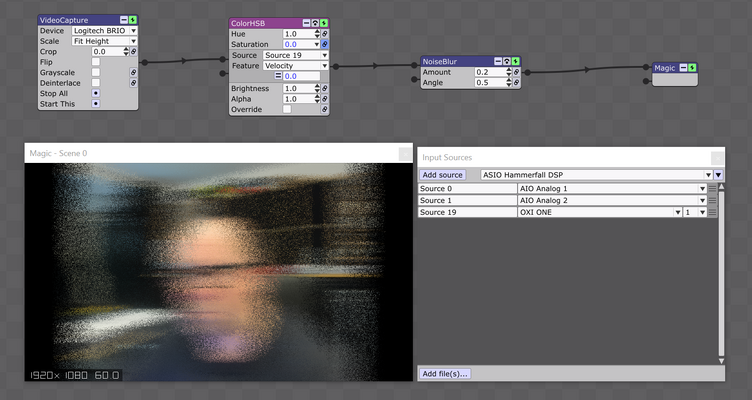Click the Start This radio button
The width and height of the screenshot is (752, 400).
(96, 104)
